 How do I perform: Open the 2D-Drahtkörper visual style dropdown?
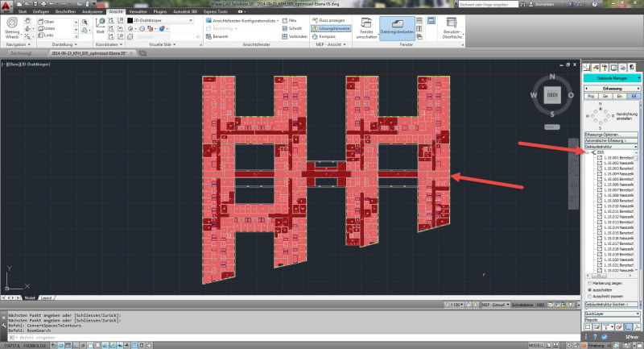coord(159,20)
